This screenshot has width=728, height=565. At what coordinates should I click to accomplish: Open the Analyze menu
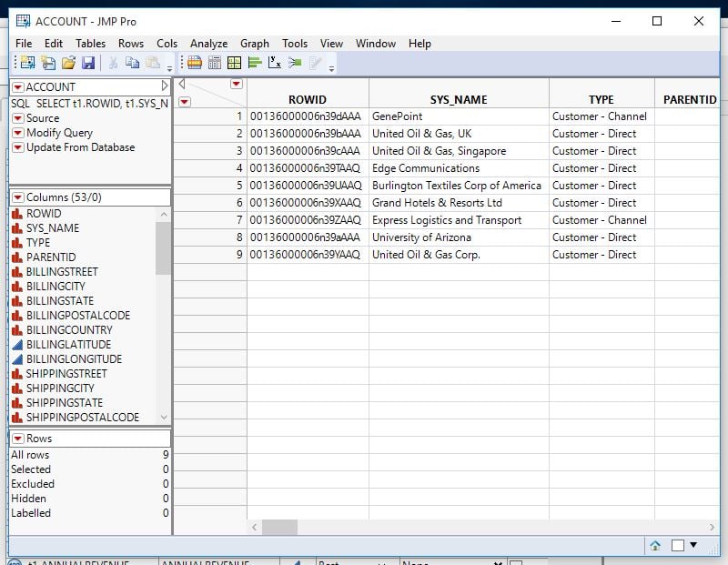point(208,44)
